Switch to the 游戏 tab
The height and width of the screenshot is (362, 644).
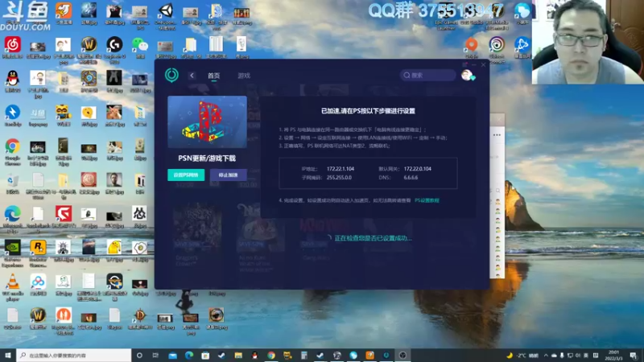click(244, 76)
